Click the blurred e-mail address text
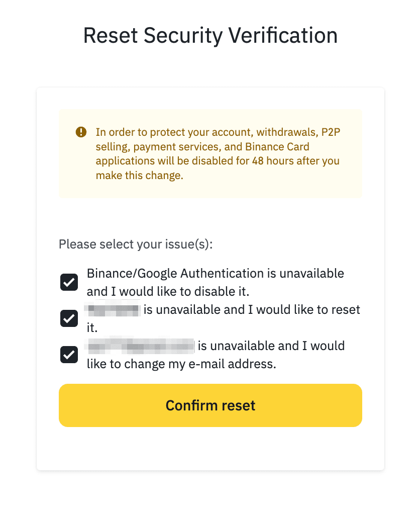Screen dimensions: 420x505 click(140, 346)
